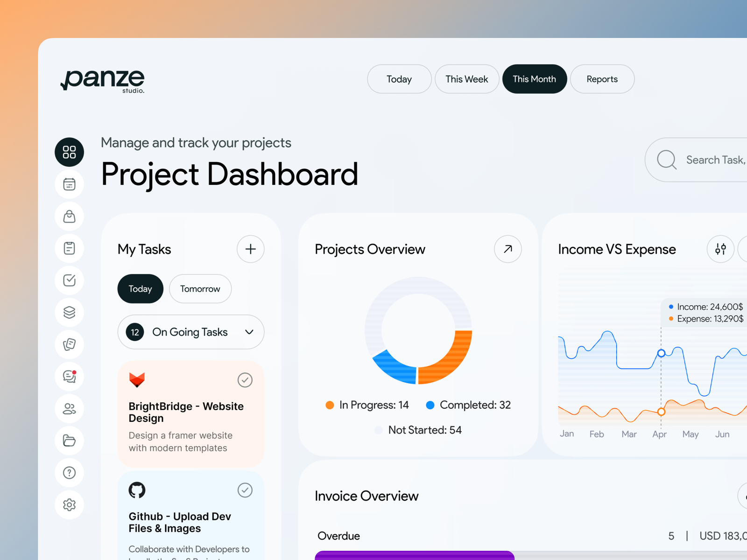Open the Team members sidebar icon

(69, 409)
